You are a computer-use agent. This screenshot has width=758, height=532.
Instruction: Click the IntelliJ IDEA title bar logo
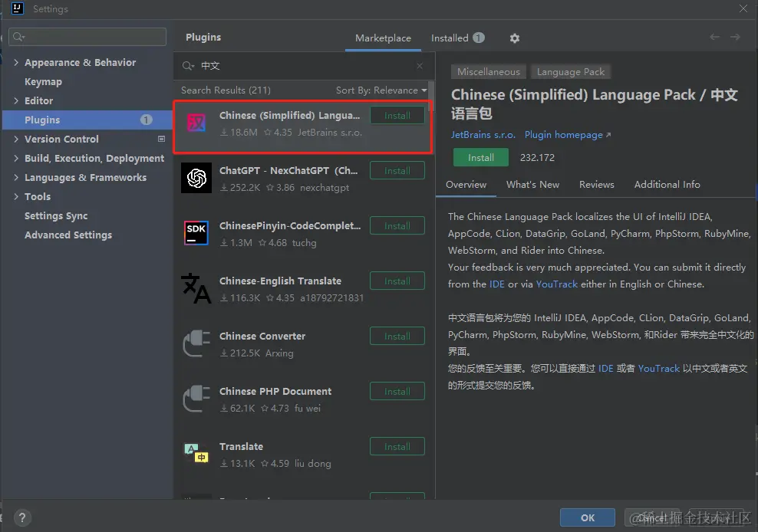point(18,8)
